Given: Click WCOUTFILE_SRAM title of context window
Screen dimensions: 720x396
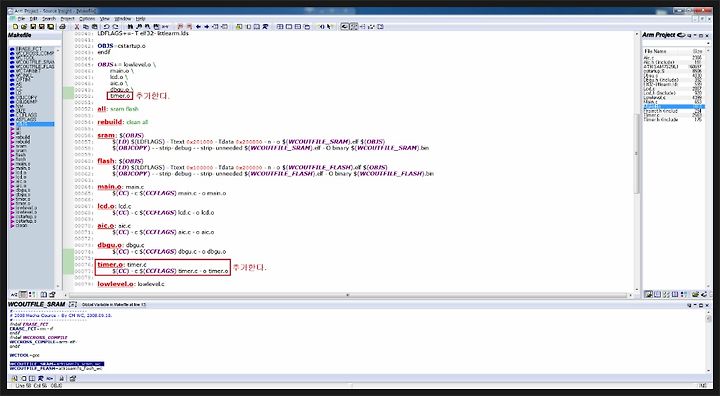Looking at the screenshot, I should pyautogui.click(x=36, y=304).
